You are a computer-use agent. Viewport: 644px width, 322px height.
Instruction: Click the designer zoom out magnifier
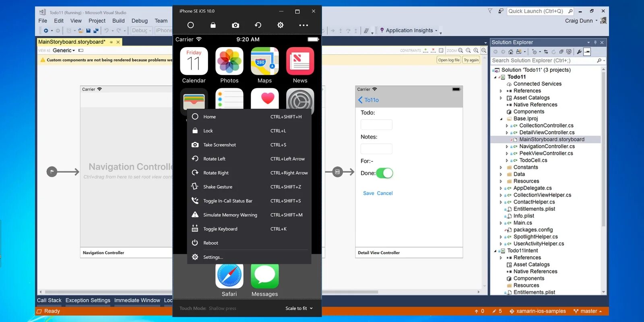pos(468,50)
